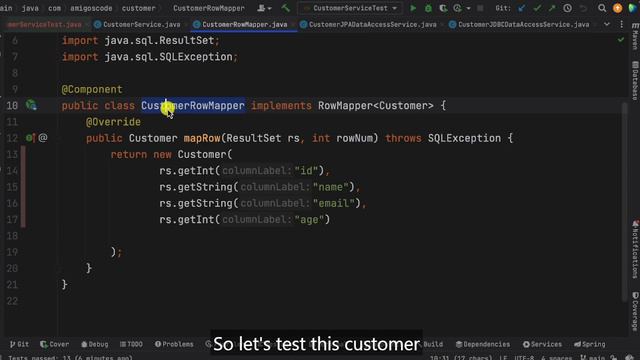Git update project arrow icon
The width and height of the screenshot is (640, 360).
pyautogui.click(x=521, y=8)
